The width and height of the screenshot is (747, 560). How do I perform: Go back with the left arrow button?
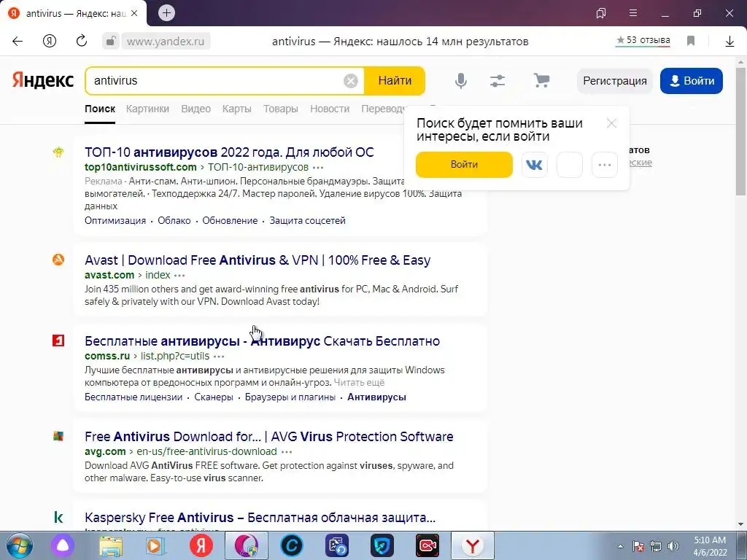tap(18, 42)
